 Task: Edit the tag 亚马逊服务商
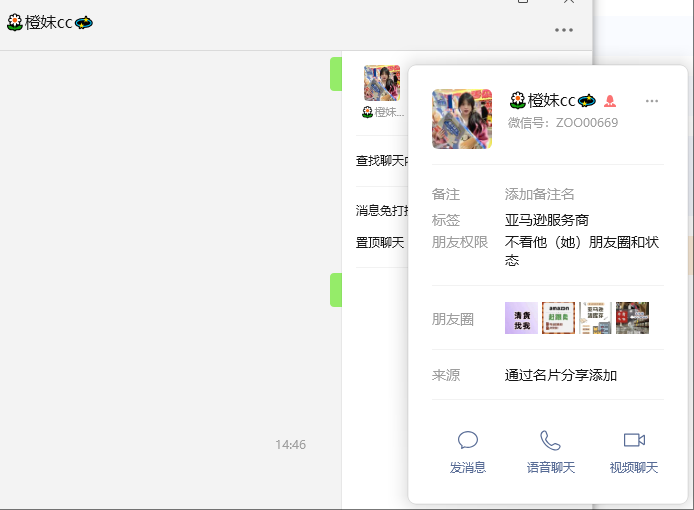point(547,220)
